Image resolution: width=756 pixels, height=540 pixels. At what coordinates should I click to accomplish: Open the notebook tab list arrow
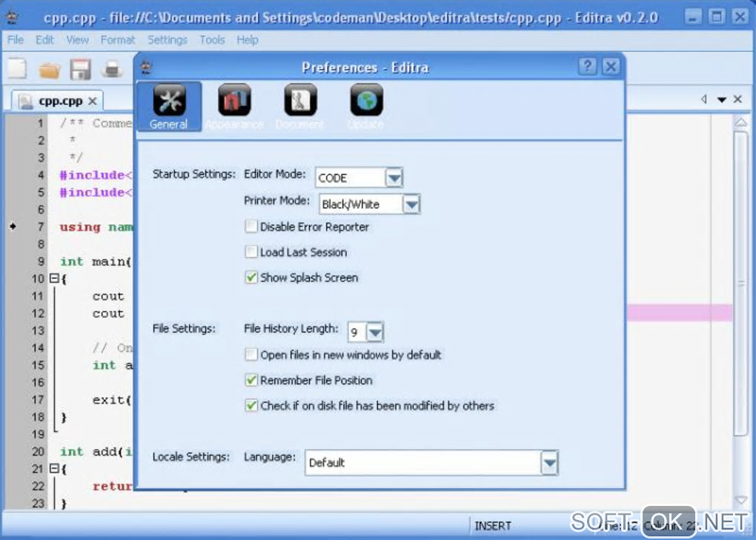722,100
